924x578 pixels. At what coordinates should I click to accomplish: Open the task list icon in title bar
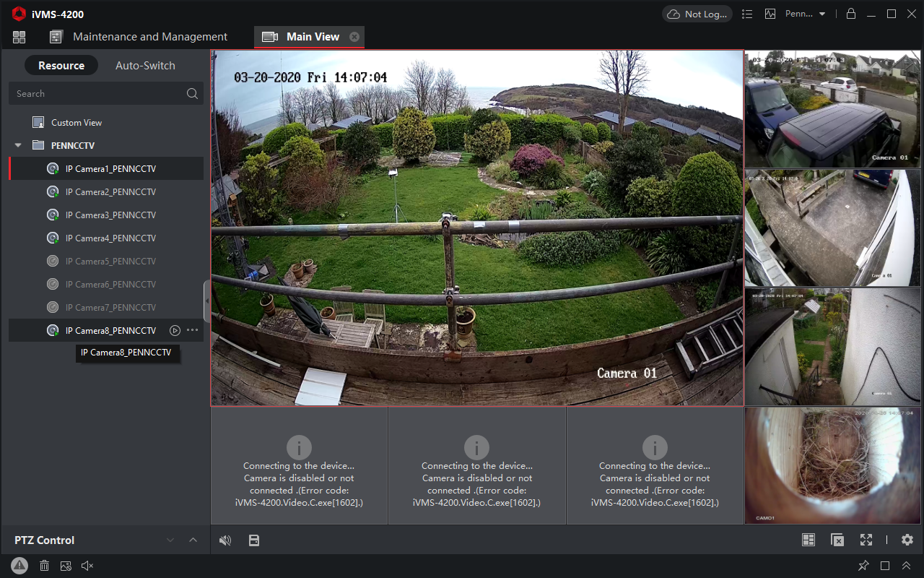click(x=747, y=14)
